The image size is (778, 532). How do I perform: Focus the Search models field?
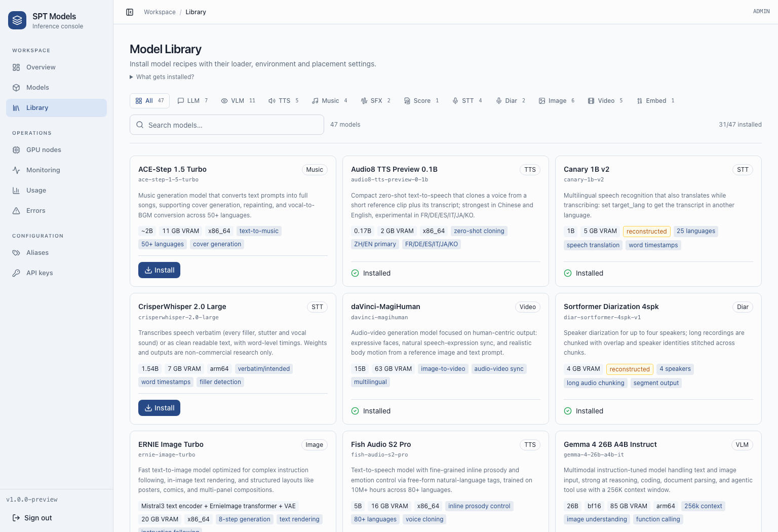point(227,125)
